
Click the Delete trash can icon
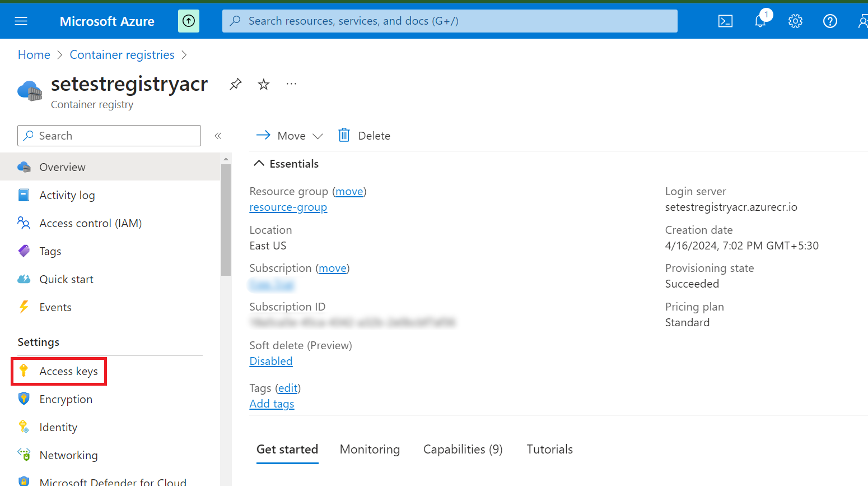pos(344,135)
